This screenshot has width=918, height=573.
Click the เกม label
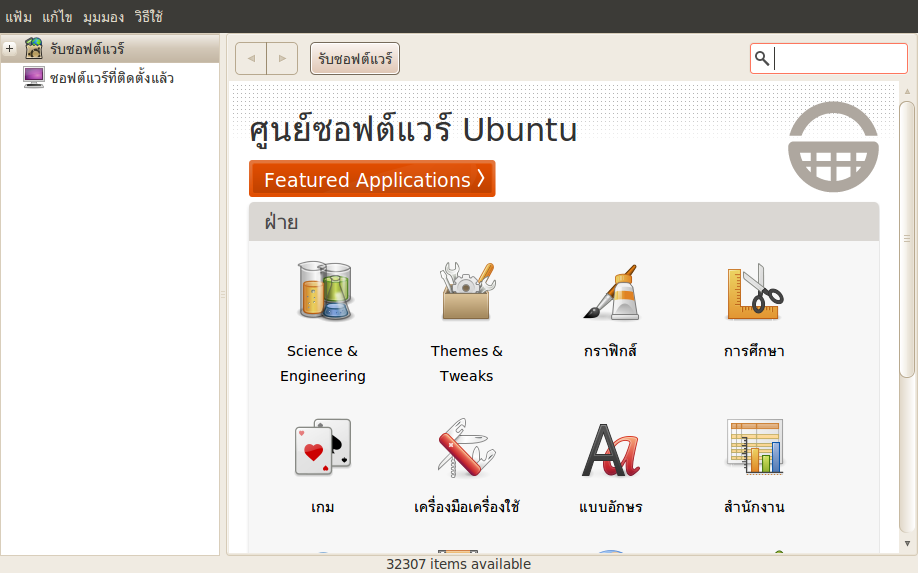pos(323,506)
